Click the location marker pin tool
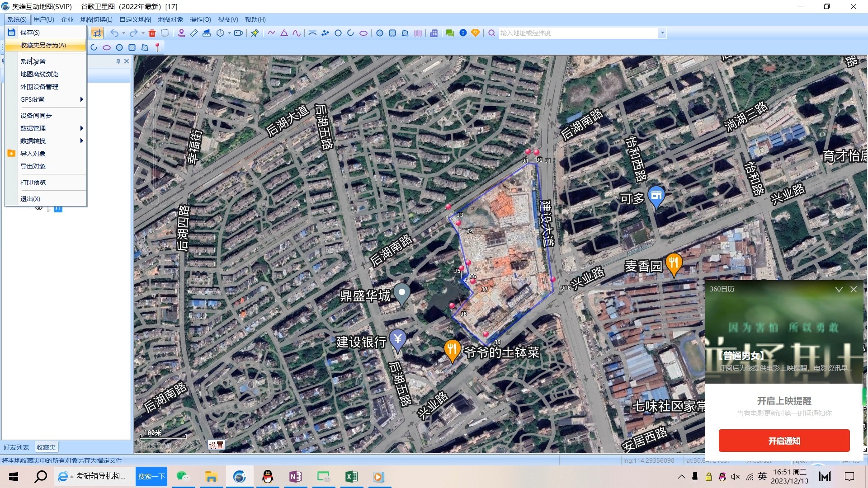 181,33
